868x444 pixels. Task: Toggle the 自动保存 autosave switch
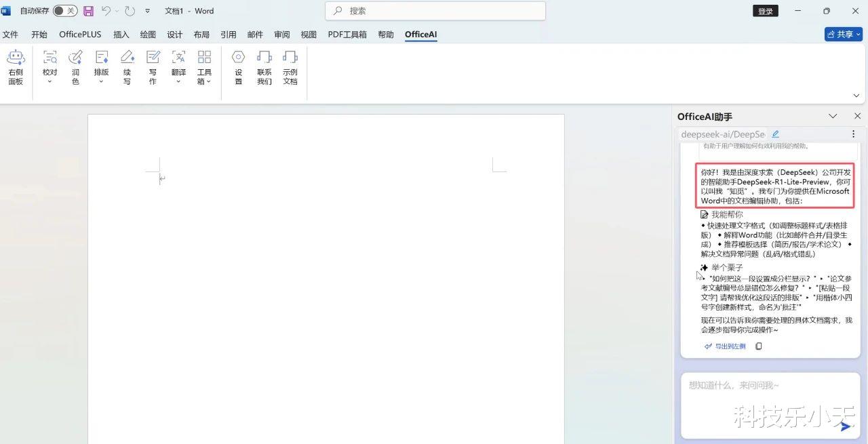pos(65,11)
